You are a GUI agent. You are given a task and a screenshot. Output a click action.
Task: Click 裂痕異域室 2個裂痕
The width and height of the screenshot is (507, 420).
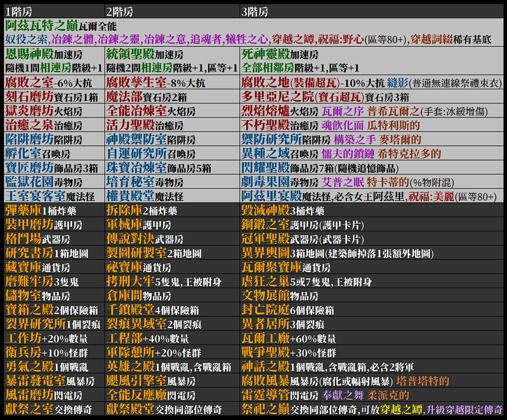click(172, 324)
